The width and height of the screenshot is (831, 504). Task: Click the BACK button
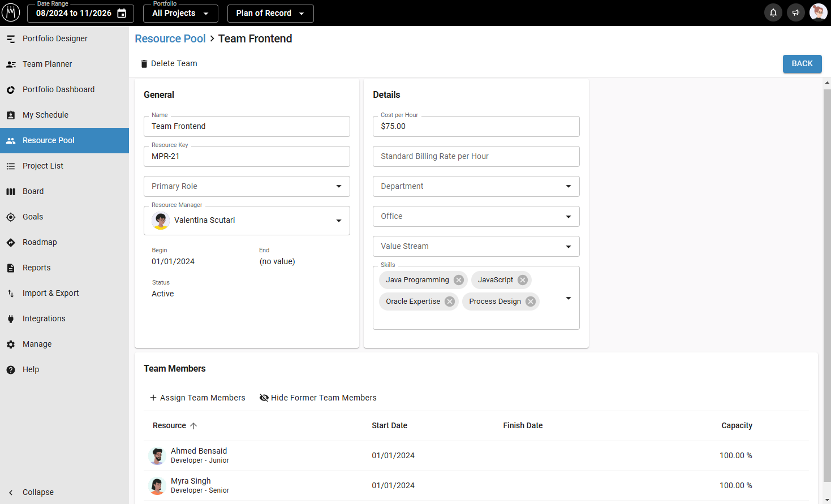[802, 63]
